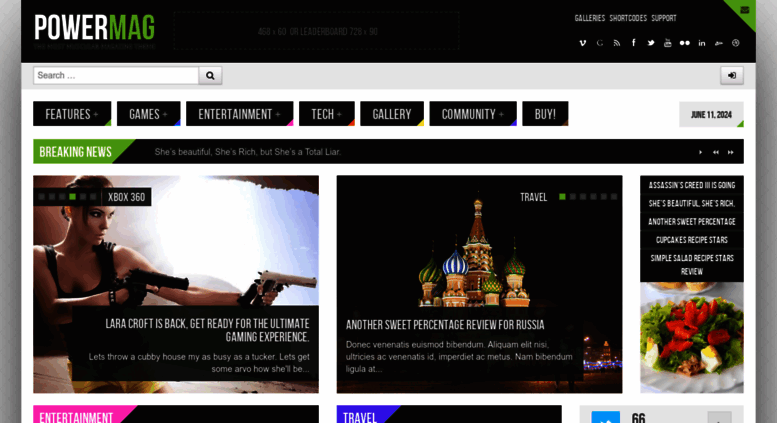Open the Vimeo social profile icon

pyautogui.click(x=583, y=43)
